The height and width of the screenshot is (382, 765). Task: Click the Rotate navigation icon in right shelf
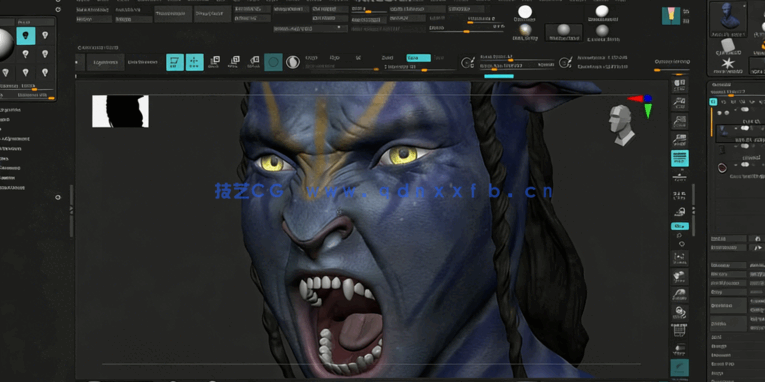tap(679, 312)
